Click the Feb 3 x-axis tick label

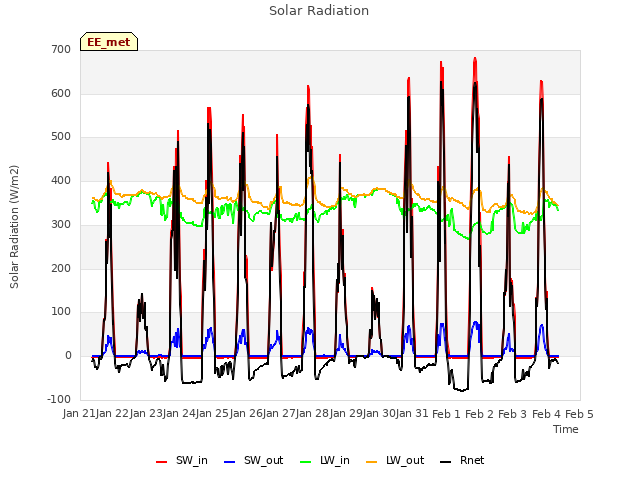(513, 414)
